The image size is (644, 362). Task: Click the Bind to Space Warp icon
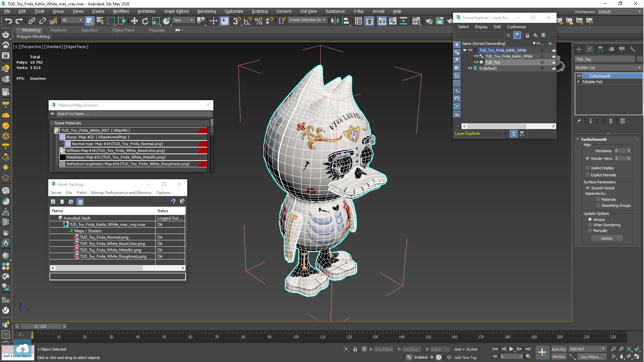pyautogui.click(x=53, y=21)
